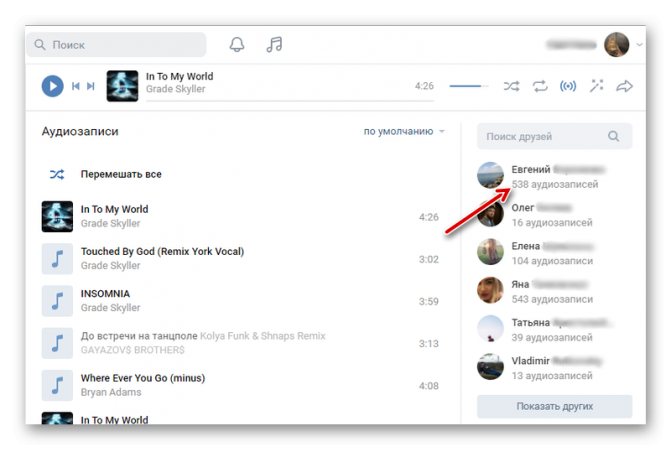Image resolution: width=671 pixels, height=452 pixels.
Task: Toggle audio broadcast to status
Action: (x=568, y=86)
